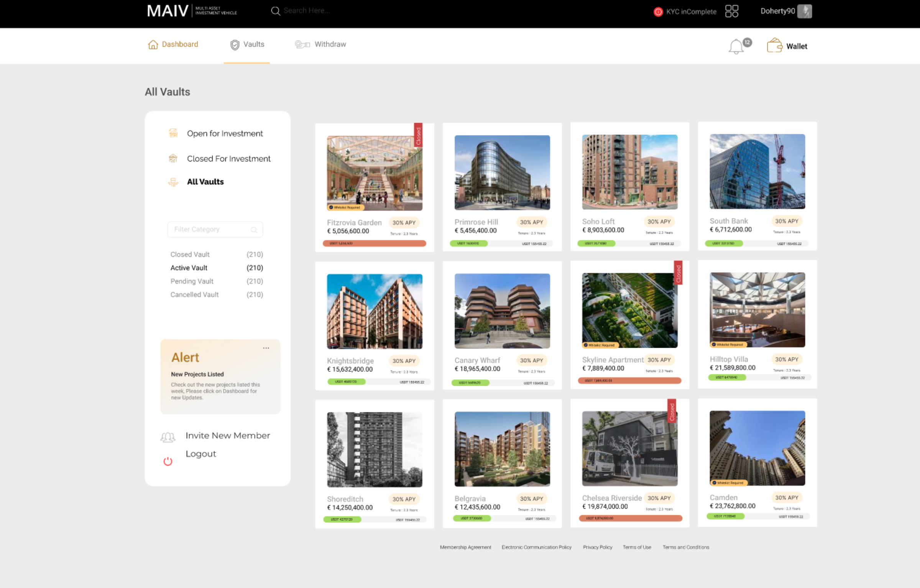The height and width of the screenshot is (588, 920).
Task: Click the MAIV logo
Action: [x=192, y=11]
